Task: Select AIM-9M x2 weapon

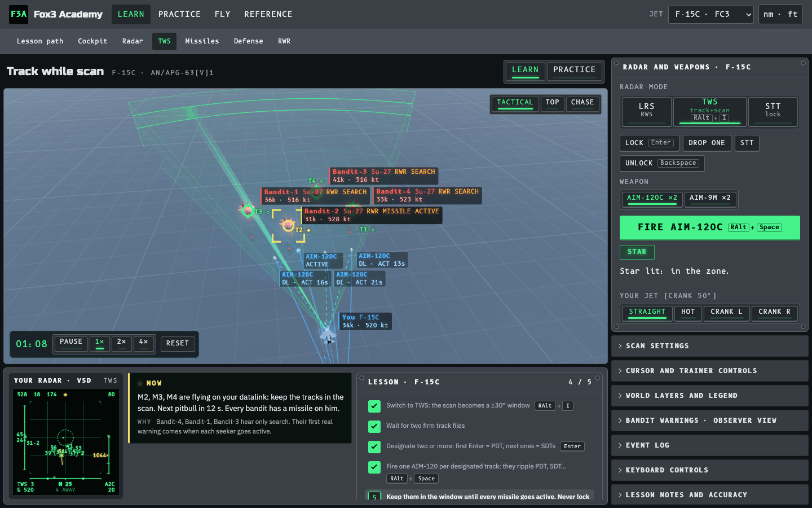Action: 710,199
